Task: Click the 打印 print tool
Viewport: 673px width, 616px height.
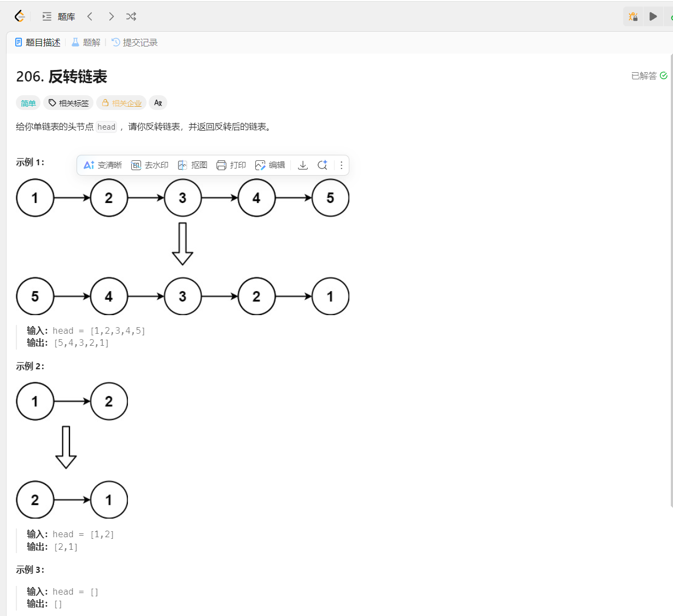Action: tap(231, 165)
